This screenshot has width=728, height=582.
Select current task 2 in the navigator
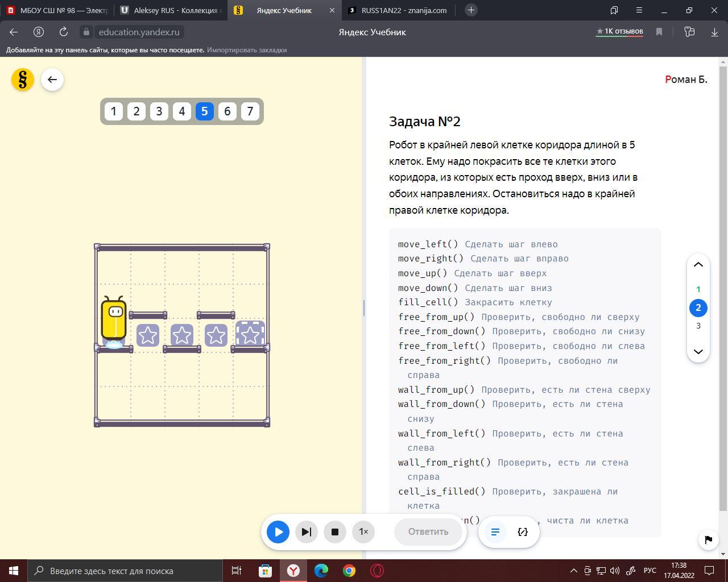coord(698,308)
